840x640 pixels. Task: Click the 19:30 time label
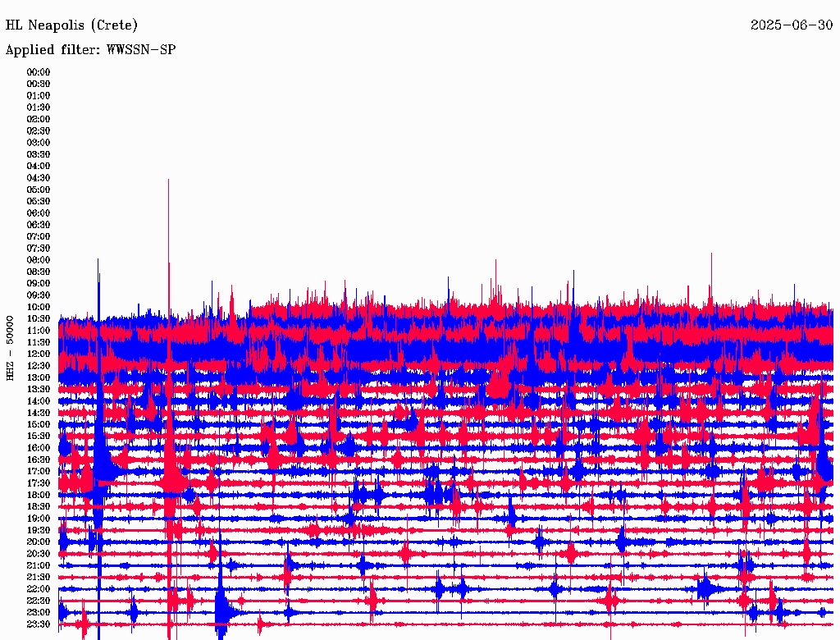click(x=39, y=530)
